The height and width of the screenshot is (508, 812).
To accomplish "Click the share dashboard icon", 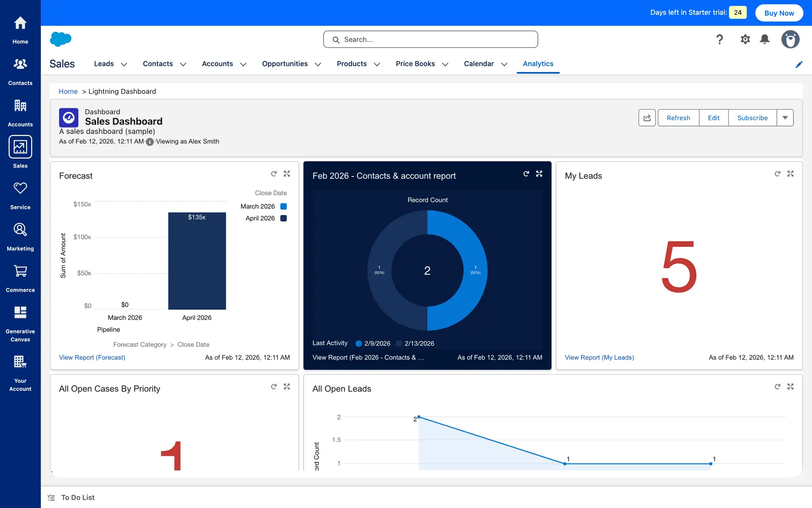I will pos(647,118).
